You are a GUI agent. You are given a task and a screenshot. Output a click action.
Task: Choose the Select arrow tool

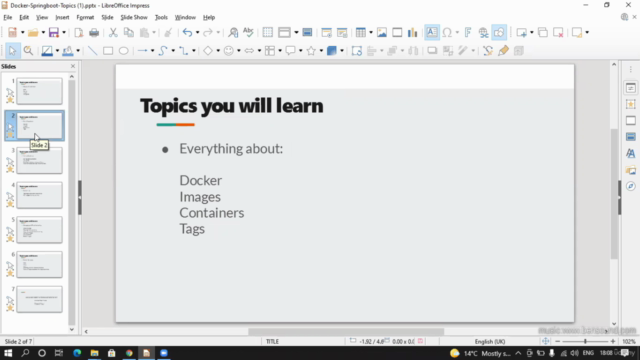(12, 51)
